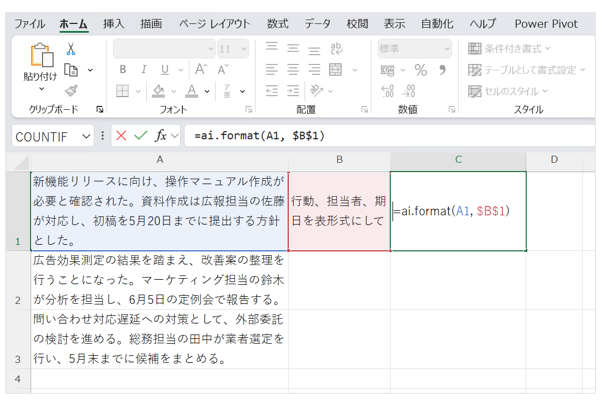Toggle Underline formatting
The image size is (602, 402).
coord(165,69)
